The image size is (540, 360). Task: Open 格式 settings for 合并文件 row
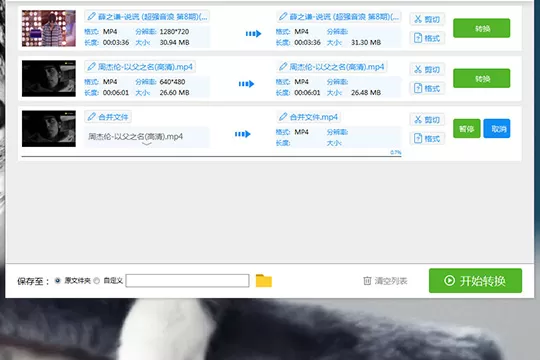427,138
